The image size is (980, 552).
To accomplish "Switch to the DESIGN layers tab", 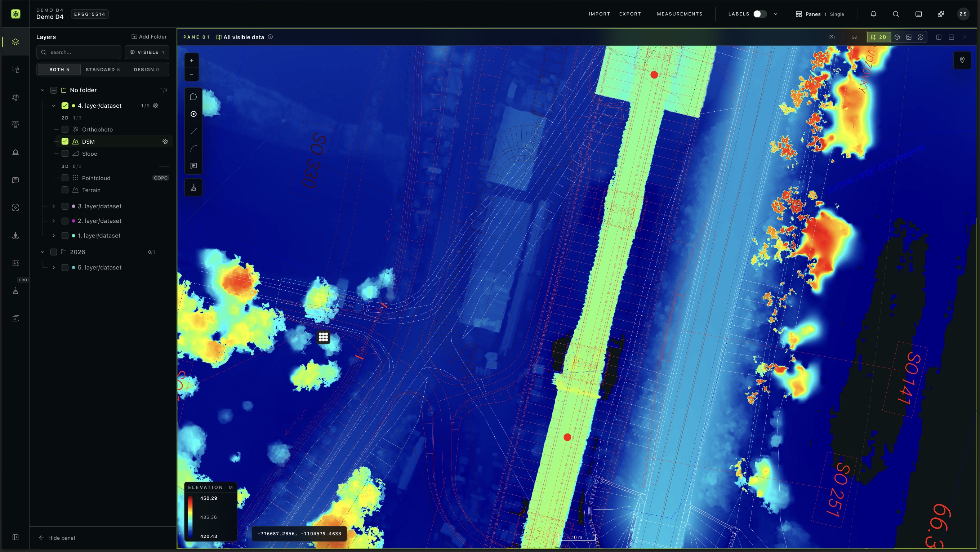I will tap(147, 70).
